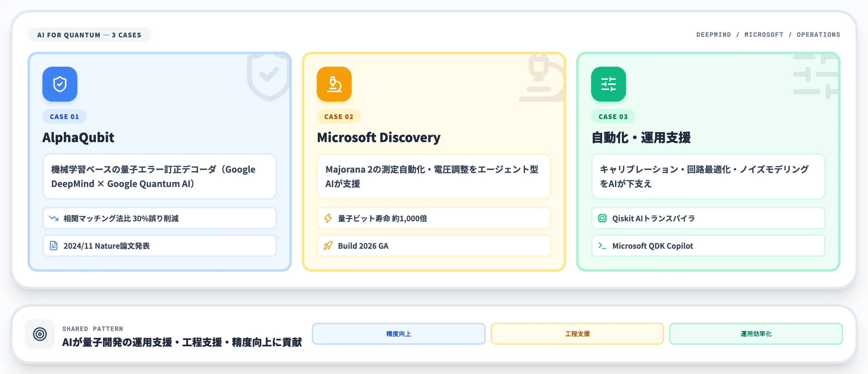Select the 工程支援 yellow tag
Screen dimensions: 868x374
point(577,333)
